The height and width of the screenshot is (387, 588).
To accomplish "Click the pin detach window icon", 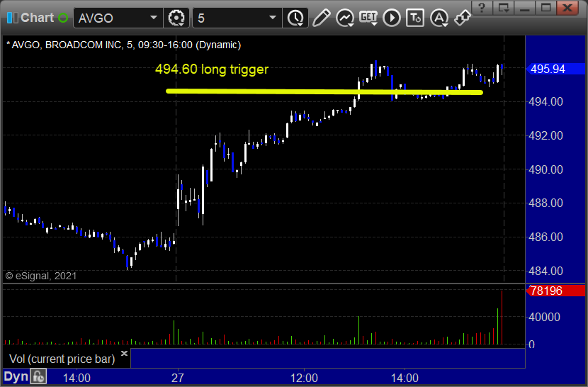I will pos(463,18).
